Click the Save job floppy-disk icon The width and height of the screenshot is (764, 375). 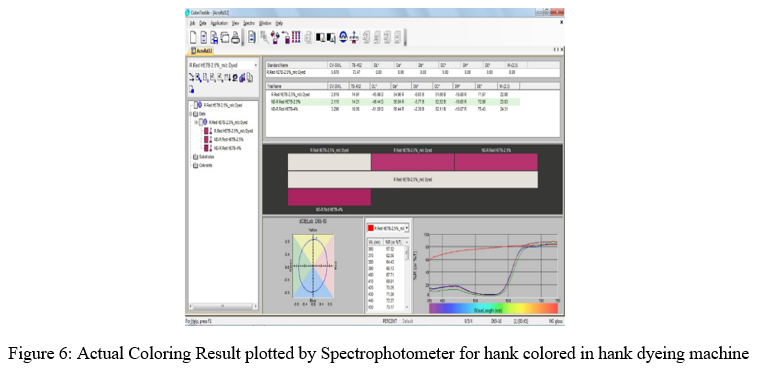214,38
